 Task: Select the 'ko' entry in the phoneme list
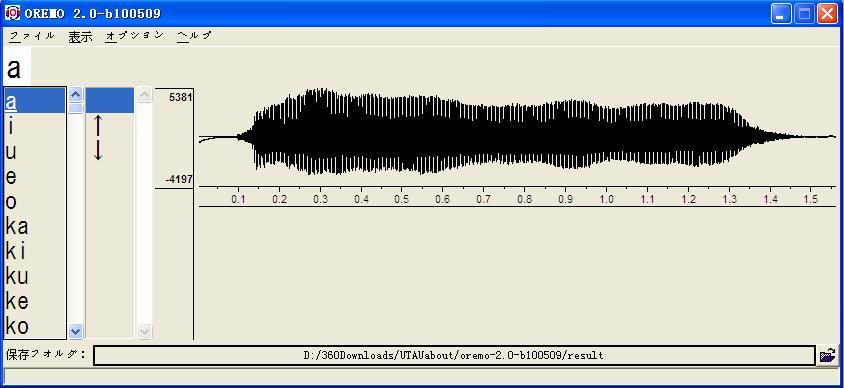pos(35,326)
